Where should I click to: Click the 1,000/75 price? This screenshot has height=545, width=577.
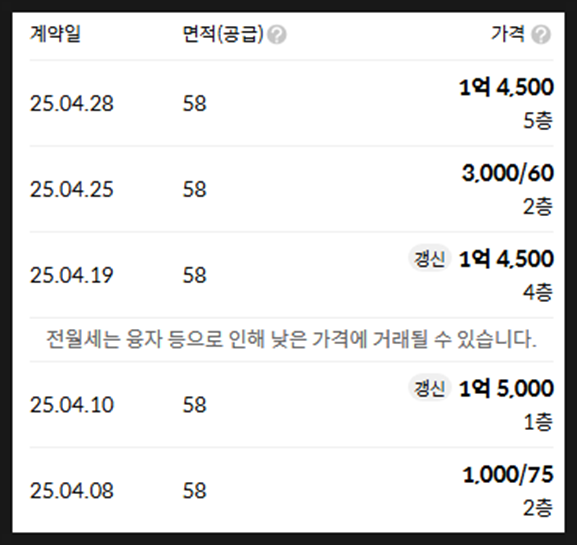pyautogui.click(x=508, y=474)
